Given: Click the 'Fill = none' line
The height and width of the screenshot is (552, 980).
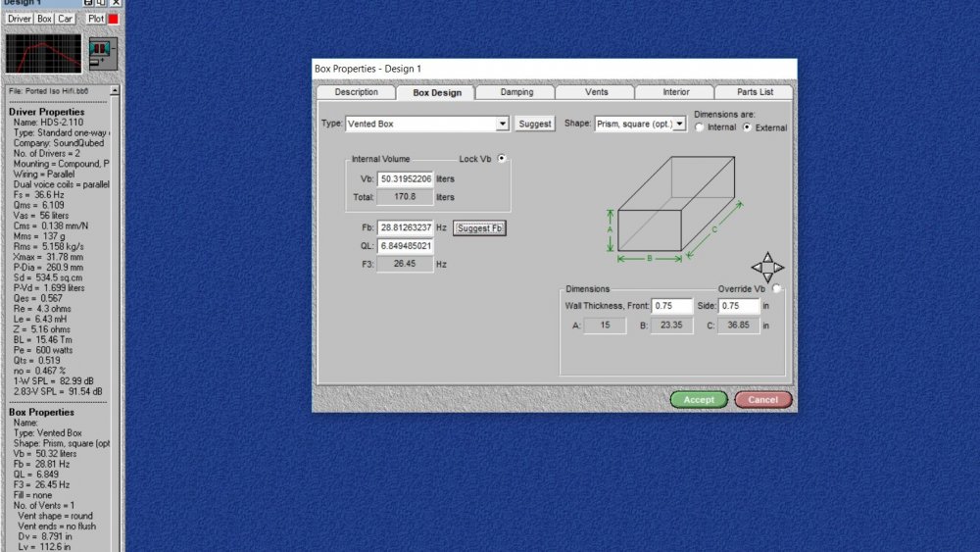Looking at the screenshot, I should click(x=32, y=495).
